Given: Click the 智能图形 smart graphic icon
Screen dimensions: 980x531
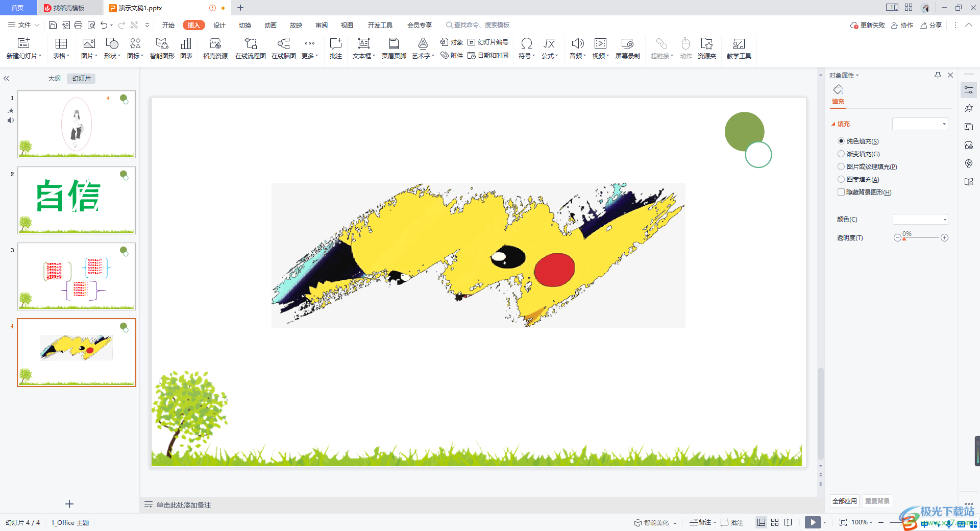Looking at the screenshot, I should point(162,43).
